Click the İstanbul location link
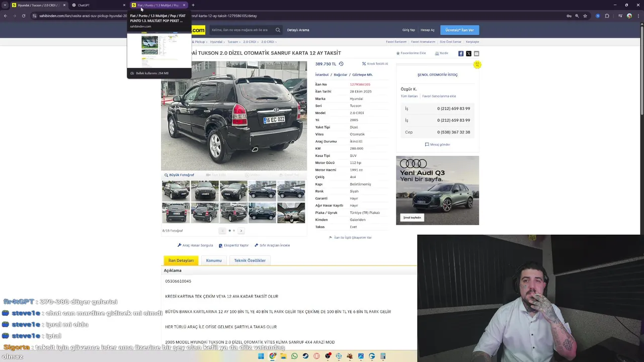Image resolution: width=644 pixels, height=362 pixels. pyautogui.click(x=322, y=75)
